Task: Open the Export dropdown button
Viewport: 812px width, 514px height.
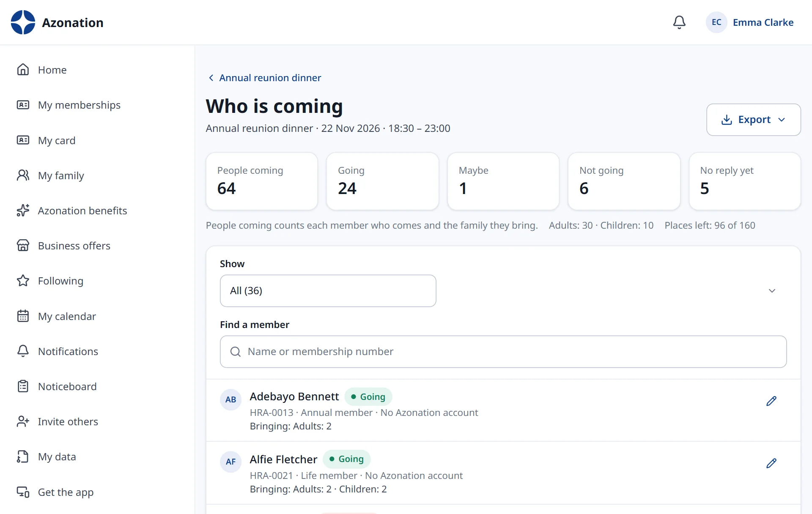Action: coord(753,120)
